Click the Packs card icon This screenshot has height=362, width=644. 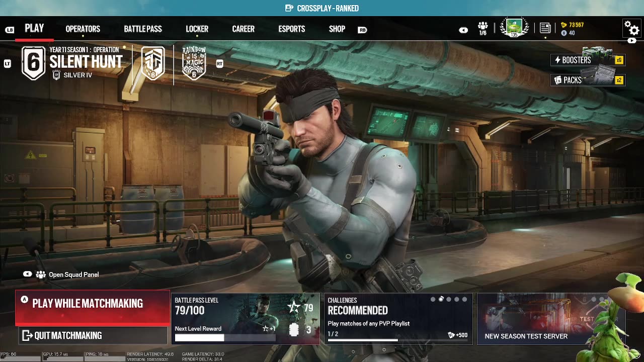click(x=557, y=80)
